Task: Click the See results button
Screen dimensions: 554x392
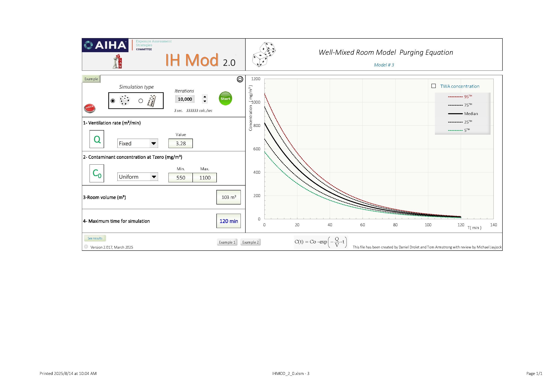Action: 95,238
